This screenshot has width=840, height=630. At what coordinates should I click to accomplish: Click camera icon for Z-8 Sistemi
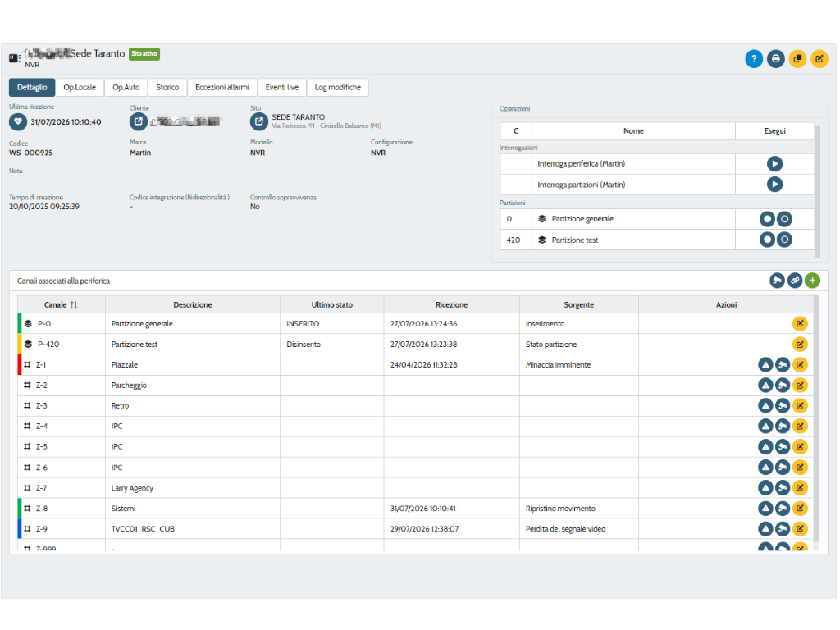pyautogui.click(x=783, y=509)
